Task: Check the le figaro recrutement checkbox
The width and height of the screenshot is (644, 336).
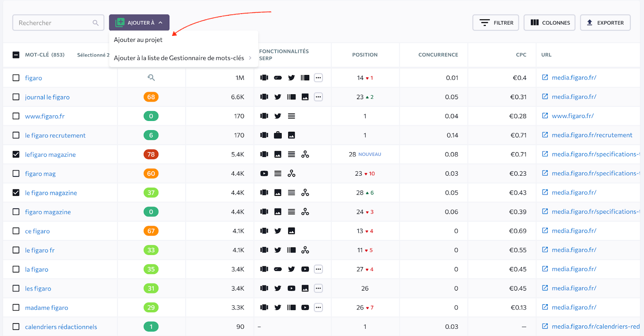Action: tap(16, 135)
